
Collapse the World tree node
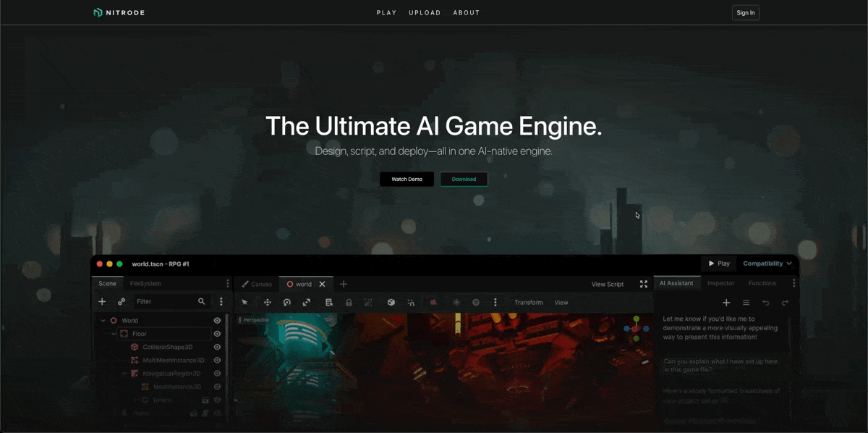pyautogui.click(x=103, y=321)
